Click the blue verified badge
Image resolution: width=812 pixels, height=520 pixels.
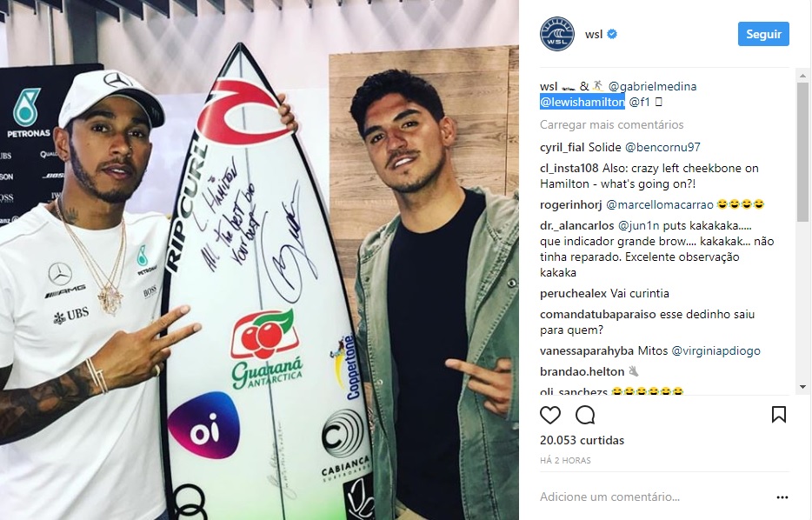pyautogui.click(x=612, y=34)
